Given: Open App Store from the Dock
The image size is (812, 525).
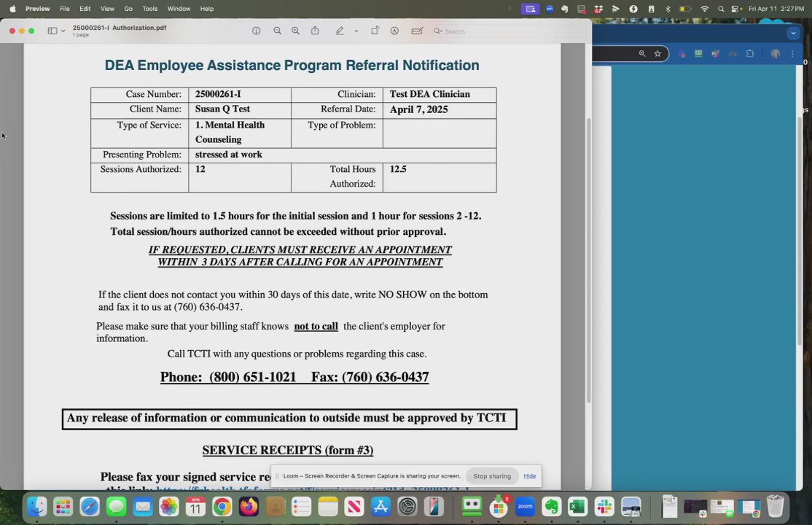Looking at the screenshot, I should [x=380, y=506].
